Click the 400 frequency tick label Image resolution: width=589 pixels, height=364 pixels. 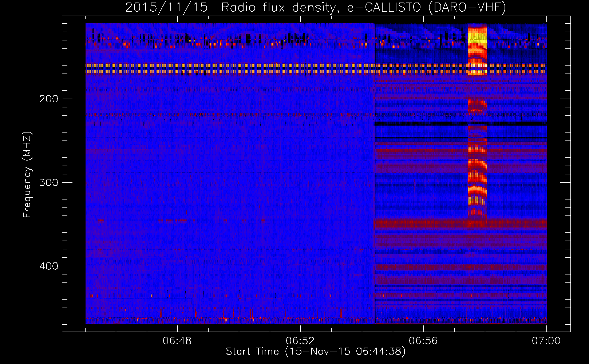tap(49, 266)
